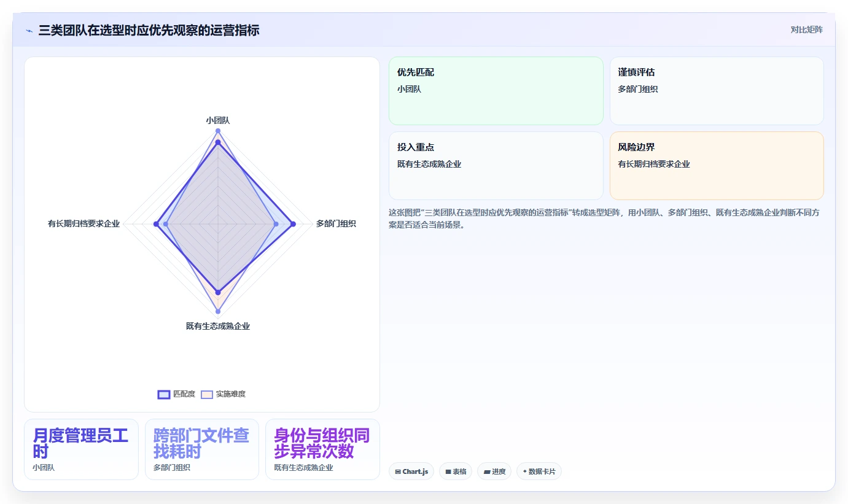
Task: Click 有长期归档要求企业 text in 风险边界 card
Action: pyautogui.click(x=654, y=164)
